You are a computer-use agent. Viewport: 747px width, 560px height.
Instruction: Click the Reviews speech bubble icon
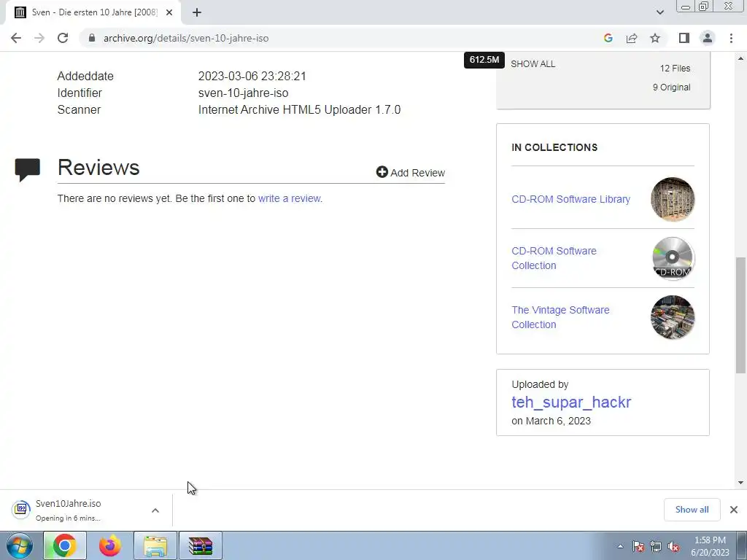point(27,170)
